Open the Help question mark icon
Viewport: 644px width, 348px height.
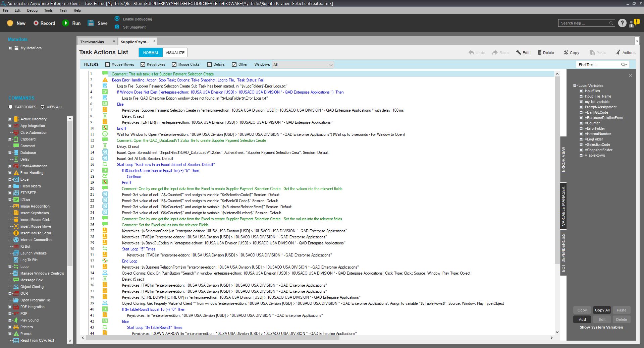622,23
